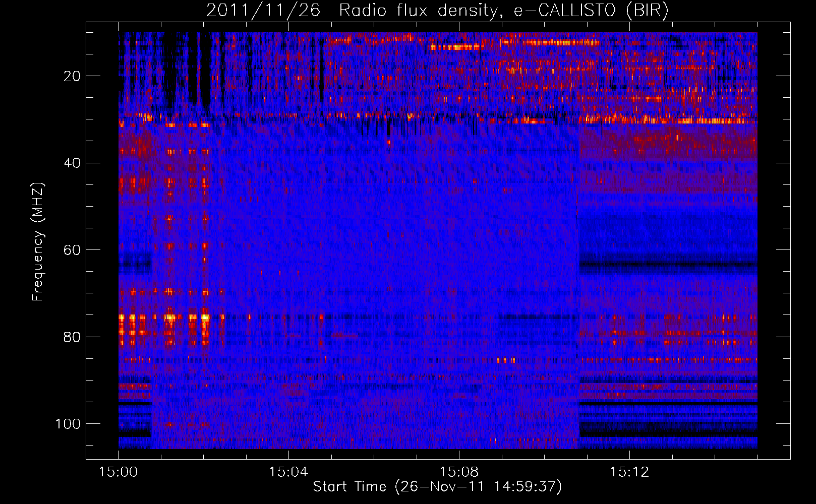This screenshot has height=504, width=816.
Task: Click the 'Frequency (MHZ)' axis label
Action: (38, 242)
